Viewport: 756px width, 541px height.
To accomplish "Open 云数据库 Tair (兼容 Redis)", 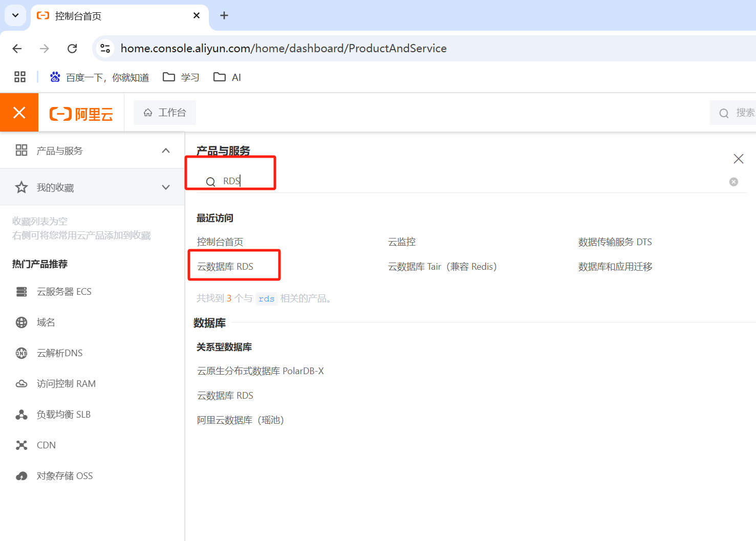I will [442, 267].
